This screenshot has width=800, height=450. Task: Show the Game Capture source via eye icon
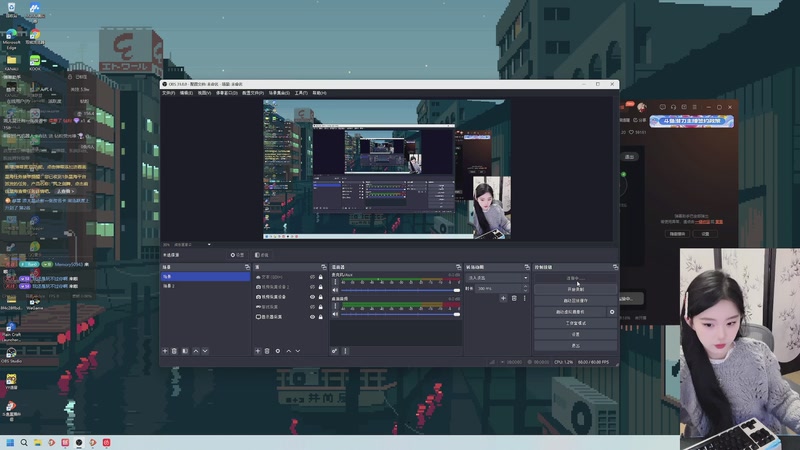(x=312, y=307)
